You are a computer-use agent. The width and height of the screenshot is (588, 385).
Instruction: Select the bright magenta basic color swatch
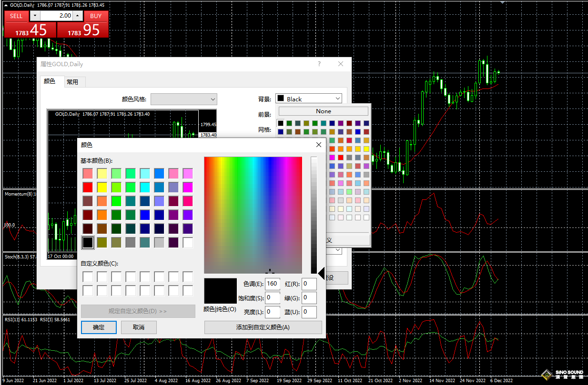188,187
